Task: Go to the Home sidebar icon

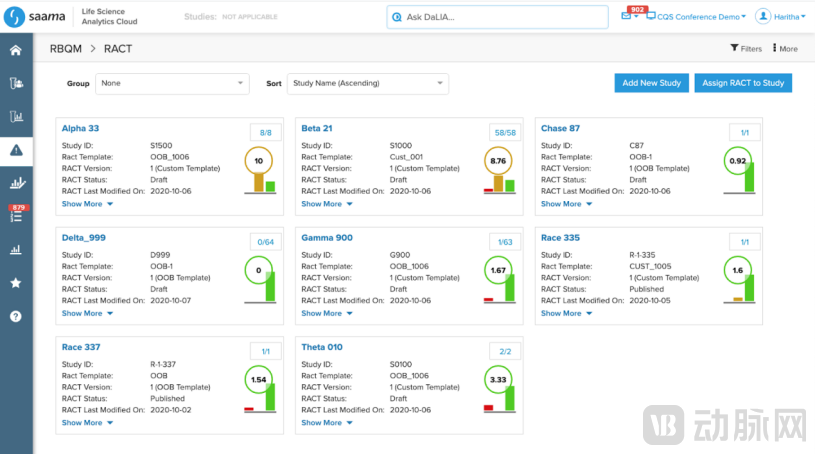Action: pos(16,50)
